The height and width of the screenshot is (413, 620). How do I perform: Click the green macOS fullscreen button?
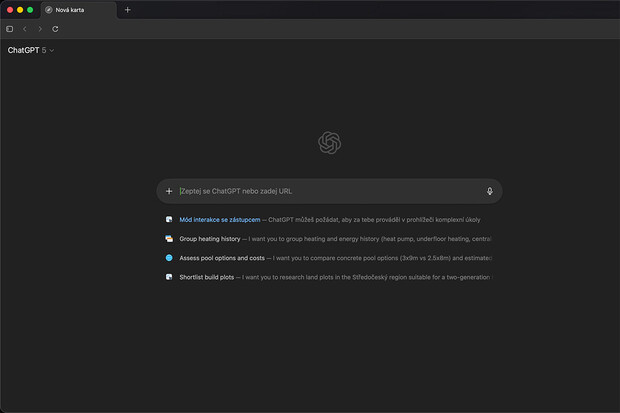click(x=30, y=9)
